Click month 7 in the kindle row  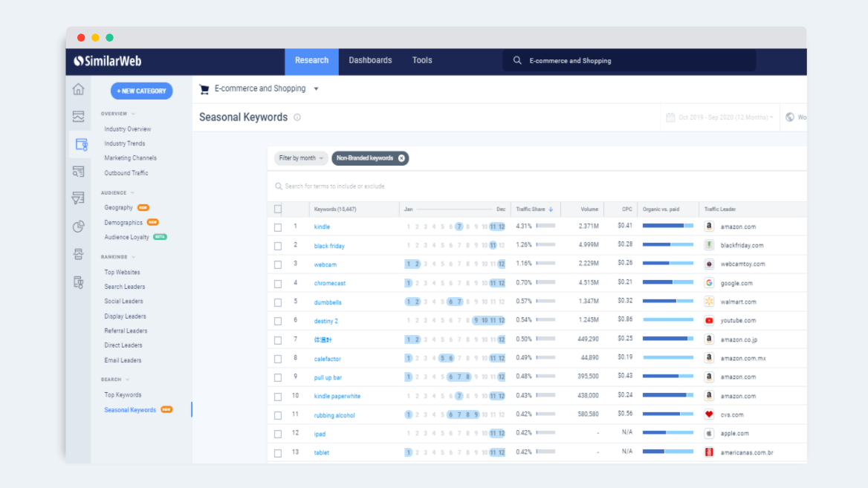point(459,227)
